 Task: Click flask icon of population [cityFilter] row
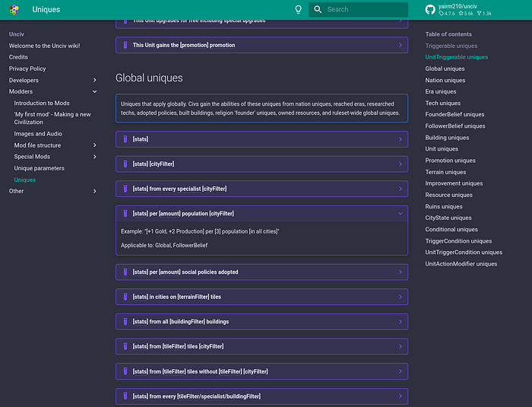tap(125, 214)
